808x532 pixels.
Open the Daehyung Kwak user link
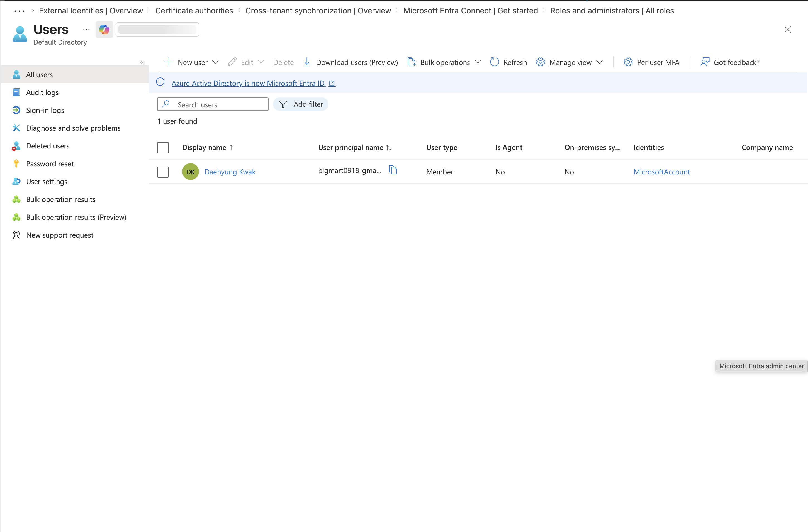(230, 172)
